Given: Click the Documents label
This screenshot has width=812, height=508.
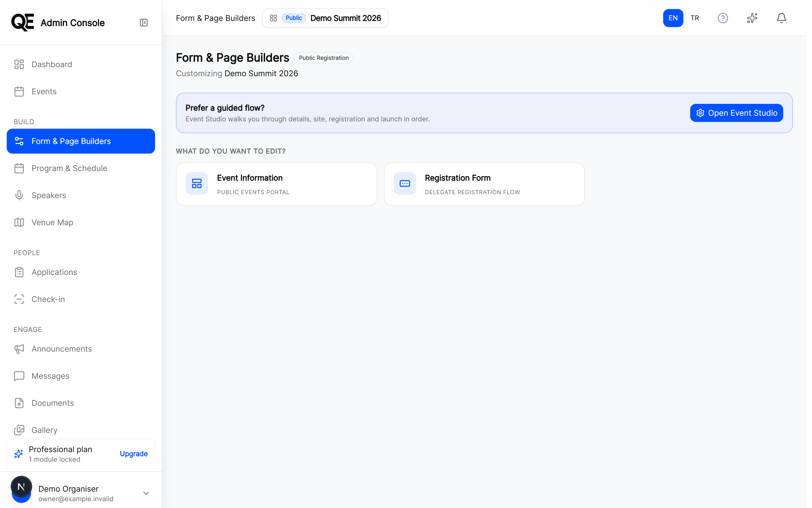Looking at the screenshot, I should pos(53,403).
